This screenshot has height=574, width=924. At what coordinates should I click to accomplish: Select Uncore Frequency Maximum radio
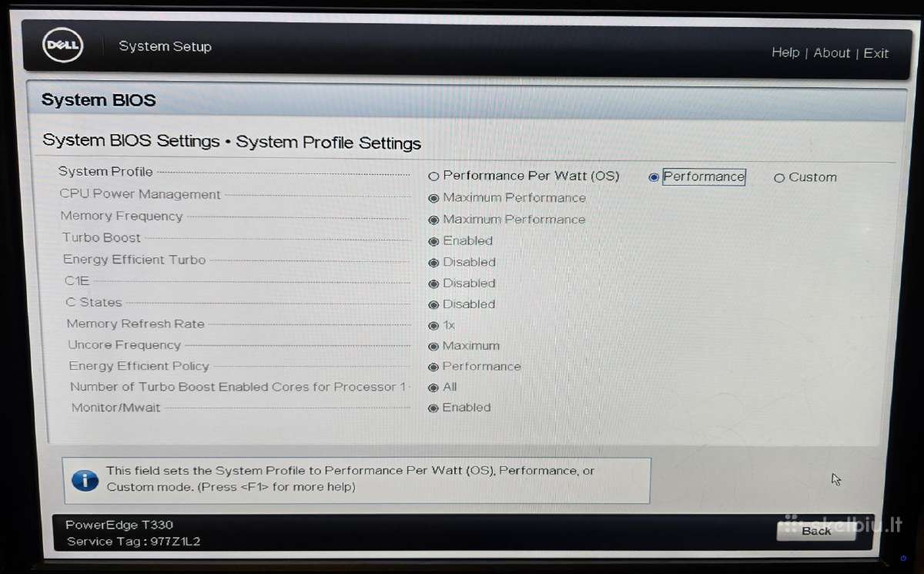[x=434, y=347]
